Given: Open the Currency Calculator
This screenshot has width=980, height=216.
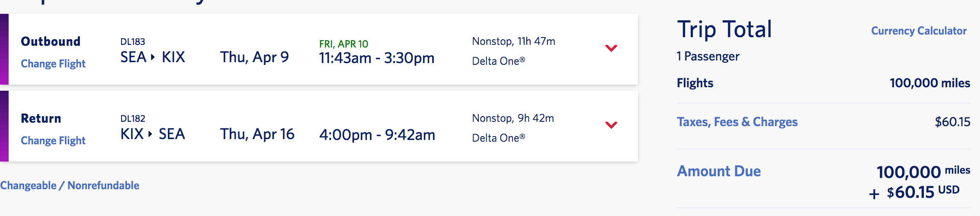Looking at the screenshot, I should point(918,31).
